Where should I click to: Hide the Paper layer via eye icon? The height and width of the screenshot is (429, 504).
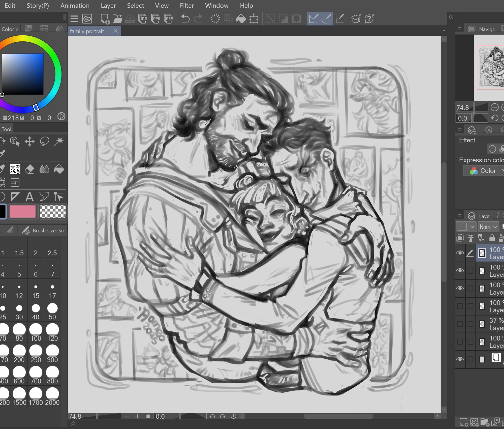click(x=460, y=359)
